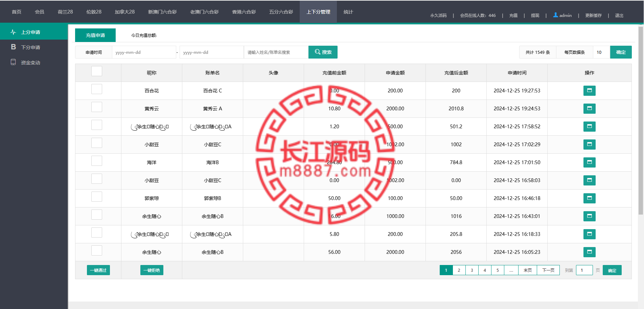Select the 充值申请 tab
The height and width of the screenshot is (309, 644).
95,35
